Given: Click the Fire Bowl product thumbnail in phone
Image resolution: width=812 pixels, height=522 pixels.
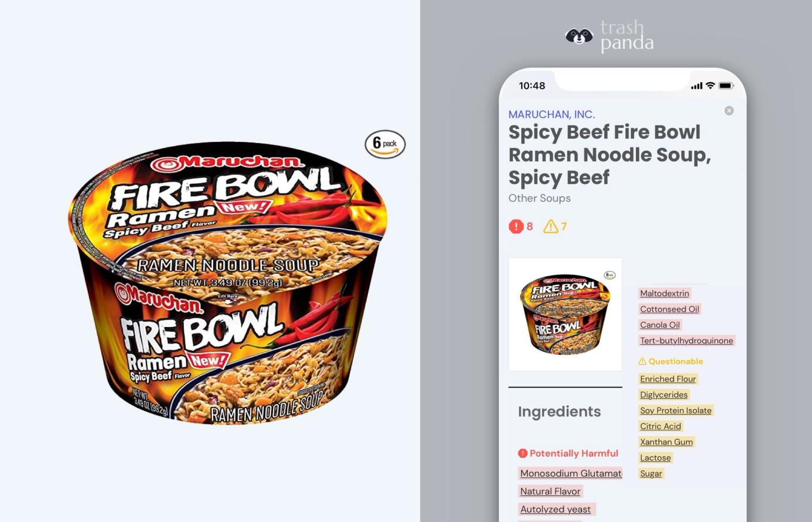Looking at the screenshot, I should [565, 314].
